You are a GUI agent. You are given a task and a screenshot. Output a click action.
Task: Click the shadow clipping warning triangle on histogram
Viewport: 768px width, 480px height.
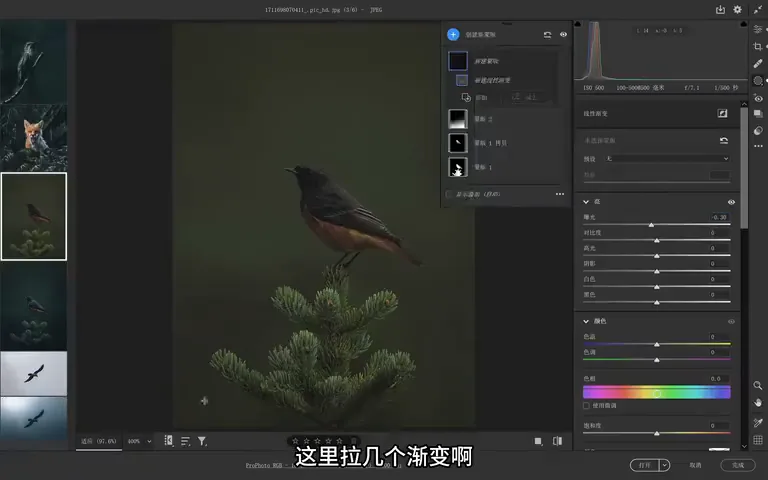577,24
